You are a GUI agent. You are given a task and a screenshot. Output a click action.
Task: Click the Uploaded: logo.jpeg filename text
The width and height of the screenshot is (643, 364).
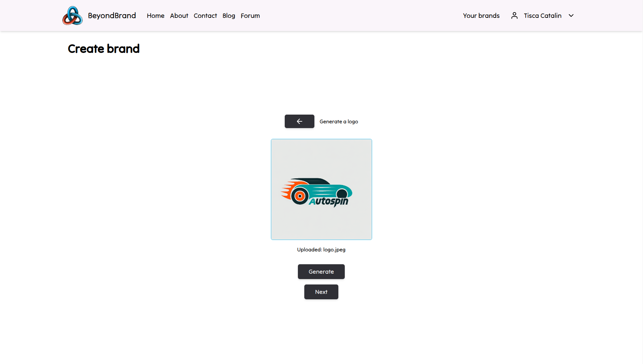click(x=321, y=250)
